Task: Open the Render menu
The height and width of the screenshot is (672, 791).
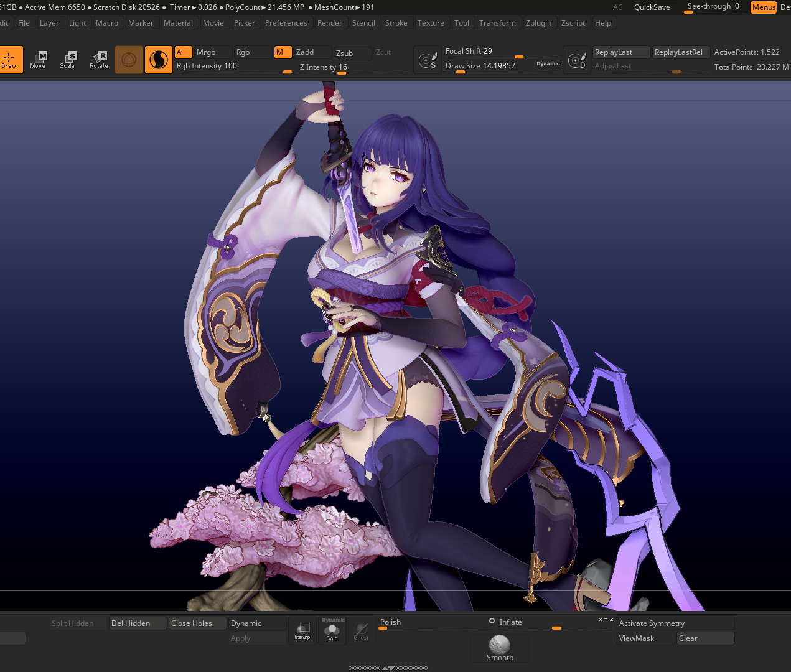Action: point(330,23)
